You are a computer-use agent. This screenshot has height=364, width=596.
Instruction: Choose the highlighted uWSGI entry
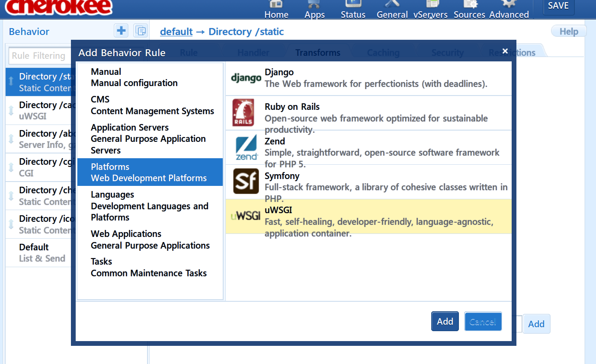368,217
